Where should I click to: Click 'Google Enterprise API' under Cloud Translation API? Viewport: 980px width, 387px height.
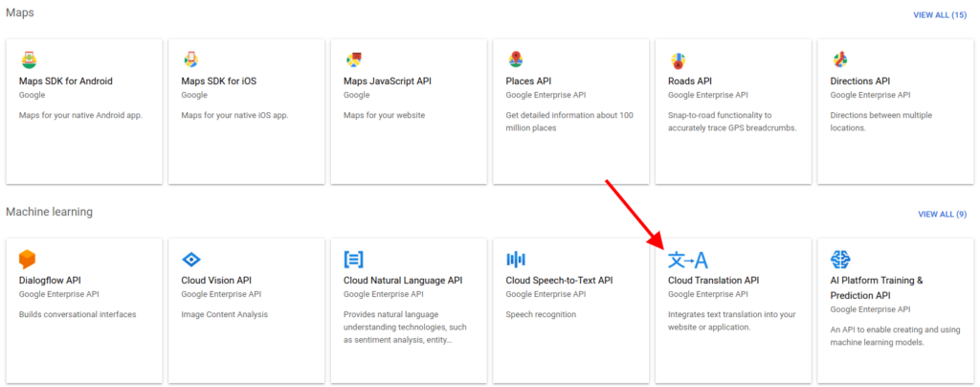pyautogui.click(x=708, y=294)
